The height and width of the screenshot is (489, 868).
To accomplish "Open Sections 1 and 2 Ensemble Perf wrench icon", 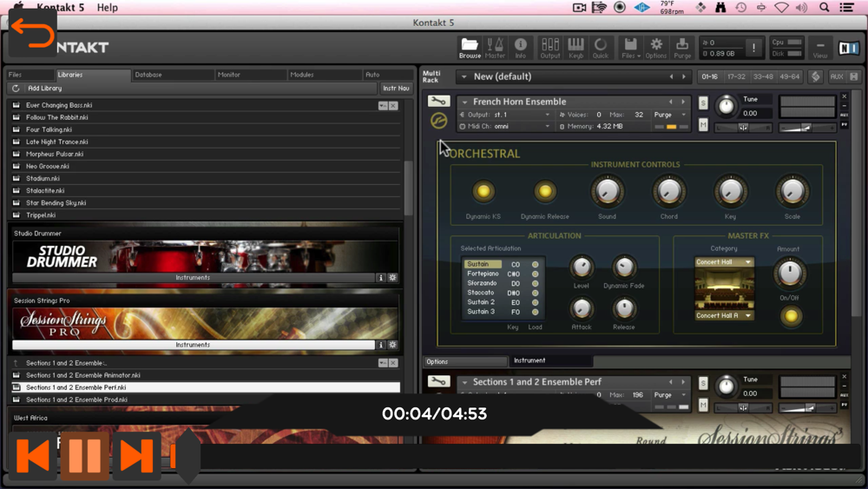I will click(438, 381).
